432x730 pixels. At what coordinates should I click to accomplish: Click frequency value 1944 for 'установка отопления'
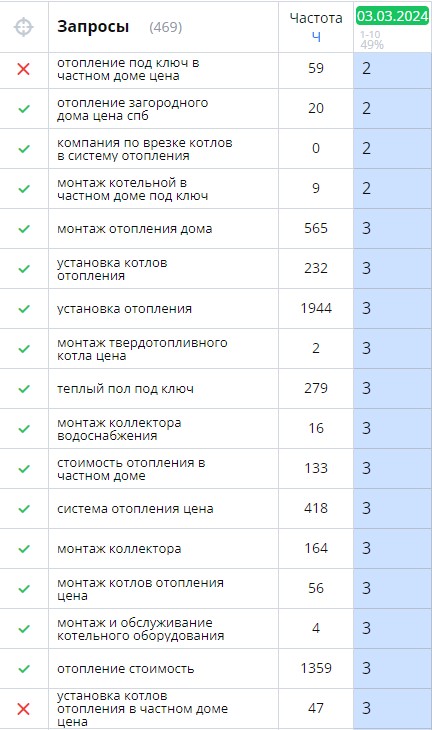tap(316, 308)
